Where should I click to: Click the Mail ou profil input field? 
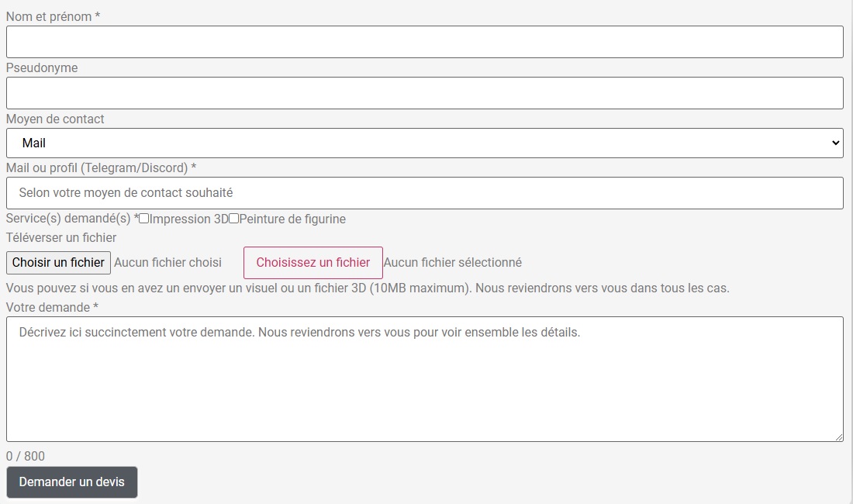point(424,193)
